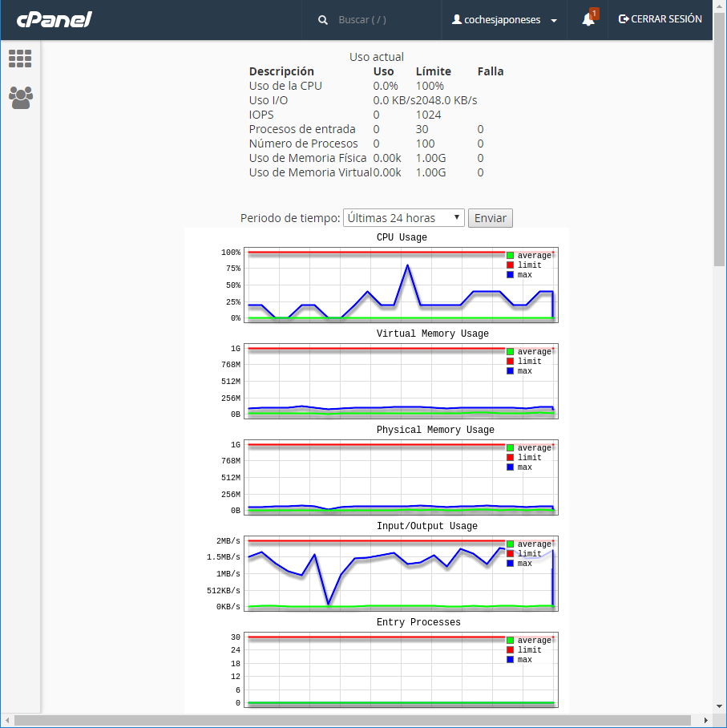This screenshot has width=727, height=728.
Task: Click the Enviar button
Action: click(491, 218)
